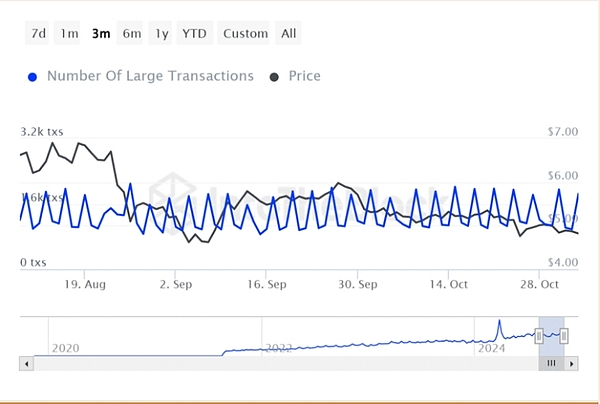Toggle the Price series legend
Image resolution: width=600 pixels, height=404 pixels.
tap(305, 76)
